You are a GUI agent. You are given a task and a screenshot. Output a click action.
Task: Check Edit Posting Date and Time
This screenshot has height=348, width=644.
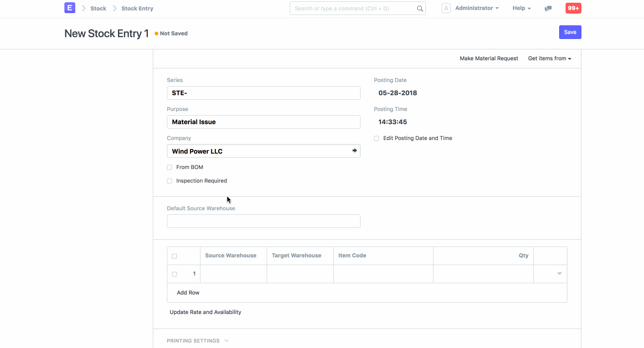click(x=376, y=138)
